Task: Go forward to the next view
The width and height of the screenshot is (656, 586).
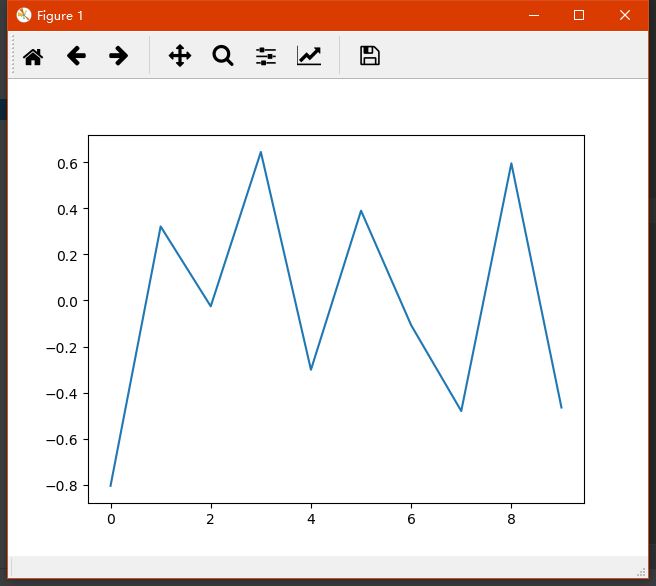Action: coord(118,56)
